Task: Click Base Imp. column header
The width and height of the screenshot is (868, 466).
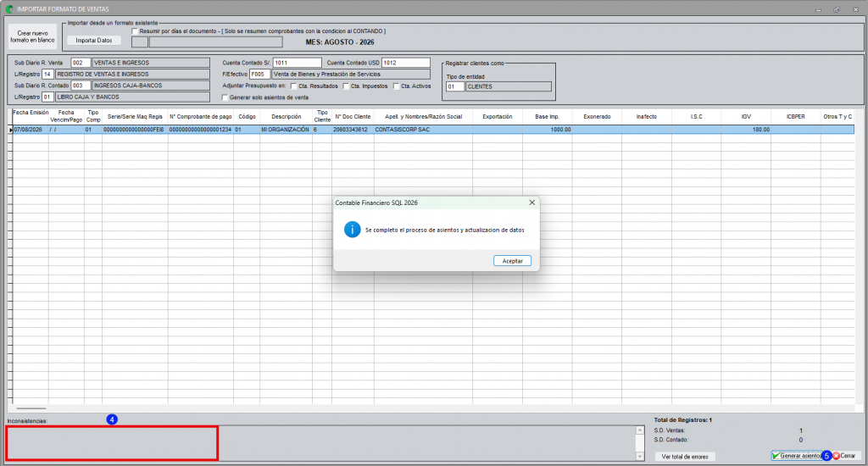Action: [x=547, y=117]
